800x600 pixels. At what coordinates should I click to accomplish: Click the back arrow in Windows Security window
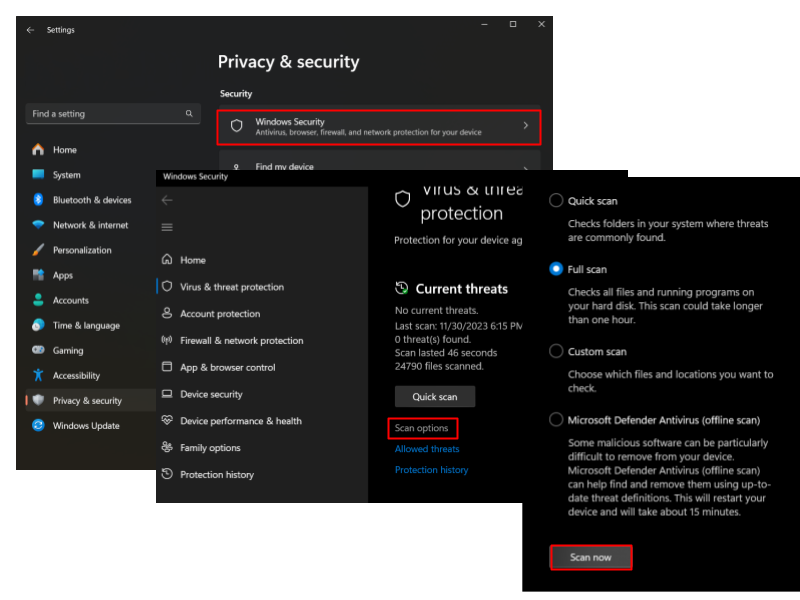point(167,200)
